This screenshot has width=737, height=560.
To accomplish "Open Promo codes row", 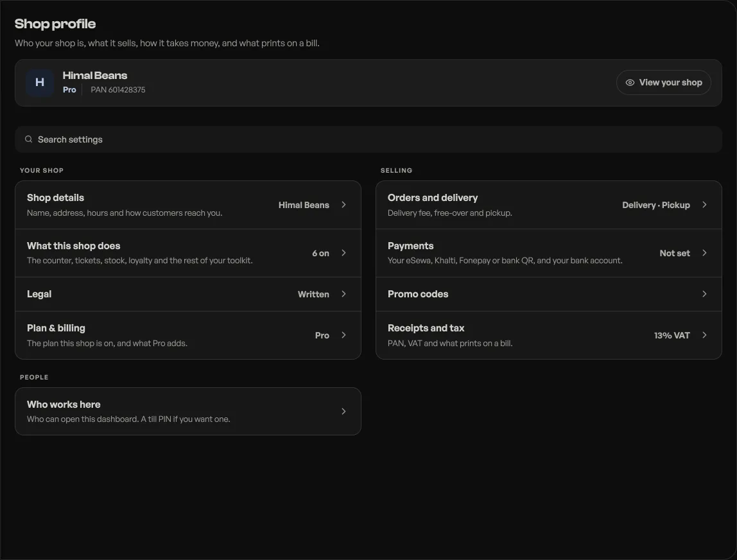I will tap(548, 294).
